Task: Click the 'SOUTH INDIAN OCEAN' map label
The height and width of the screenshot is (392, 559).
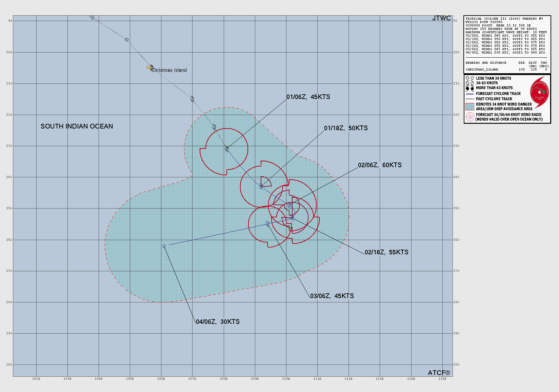Action: 77,126
